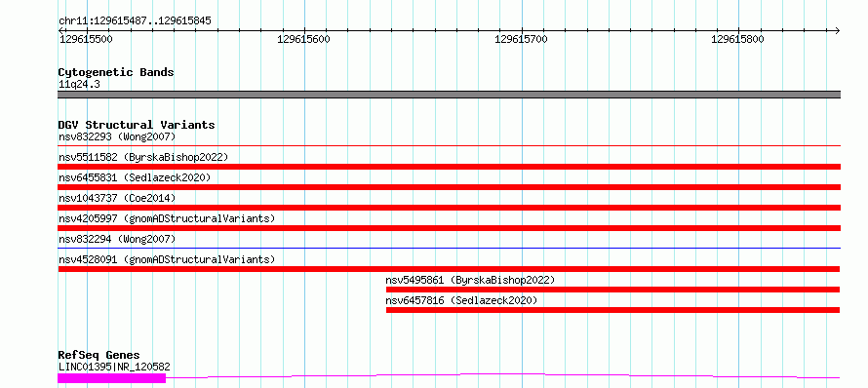868x388 pixels.
Task: Click the magenta LINC01395 intron line
Action: 502,376
